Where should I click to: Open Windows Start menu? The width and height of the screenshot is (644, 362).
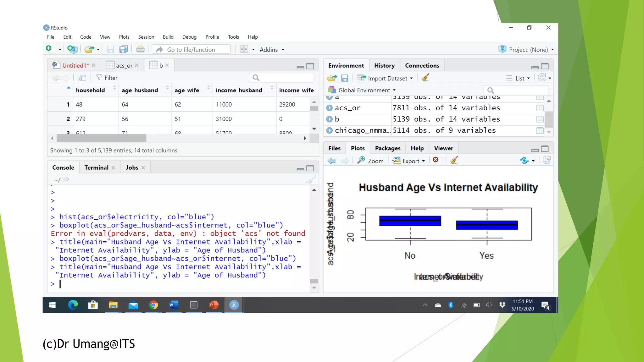(x=53, y=305)
